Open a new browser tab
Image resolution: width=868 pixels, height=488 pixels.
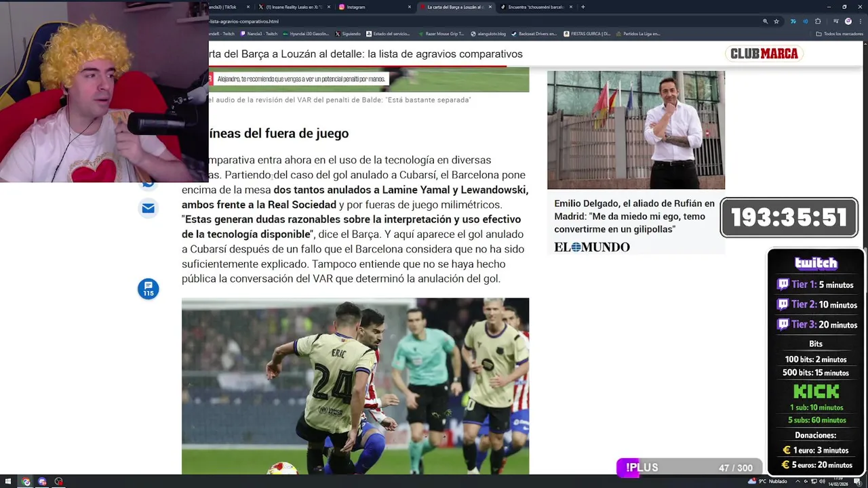(583, 7)
